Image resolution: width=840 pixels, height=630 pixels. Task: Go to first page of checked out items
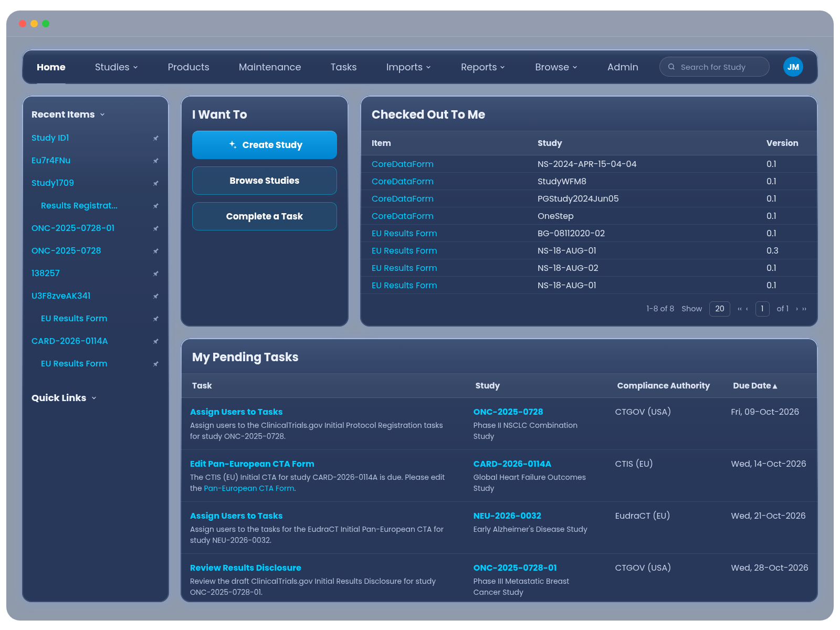739,309
